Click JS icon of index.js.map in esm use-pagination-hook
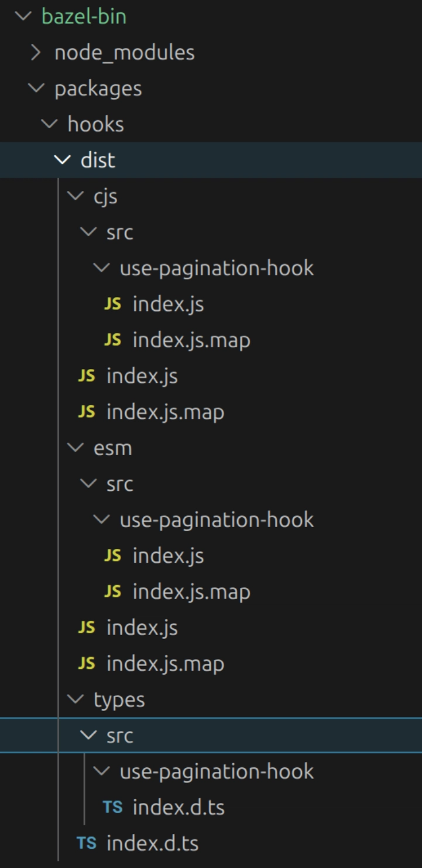Image resolution: width=422 pixels, height=868 pixels. pyautogui.click(x=112, y=592)
